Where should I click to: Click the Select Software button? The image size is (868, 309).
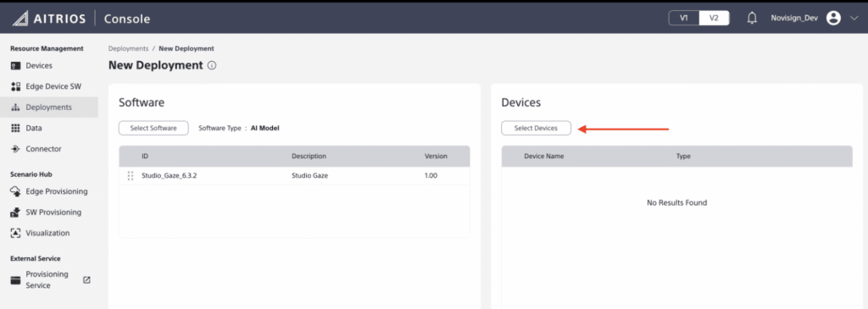click(x=153, y=128)
